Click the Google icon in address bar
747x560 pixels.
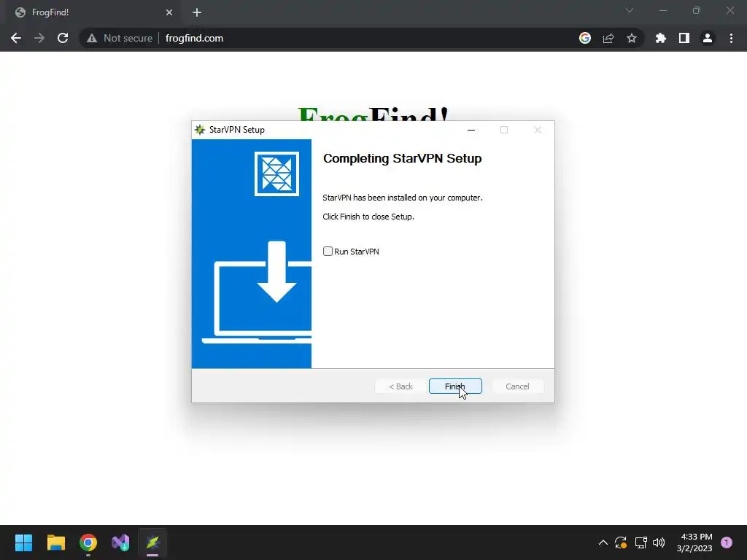click(585, 38)
